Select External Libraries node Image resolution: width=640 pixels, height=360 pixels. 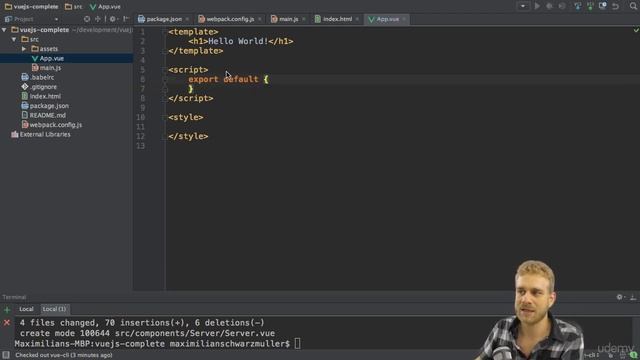point(41,134)
